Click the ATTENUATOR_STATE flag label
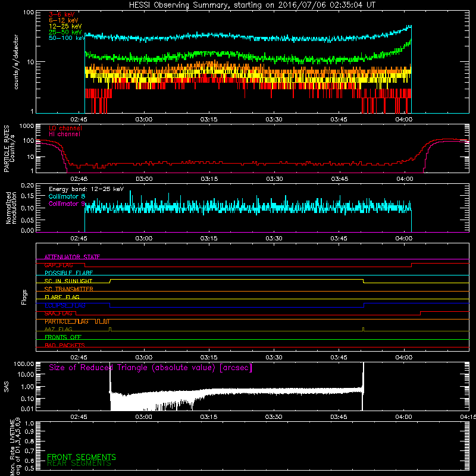 click(72, 257)
